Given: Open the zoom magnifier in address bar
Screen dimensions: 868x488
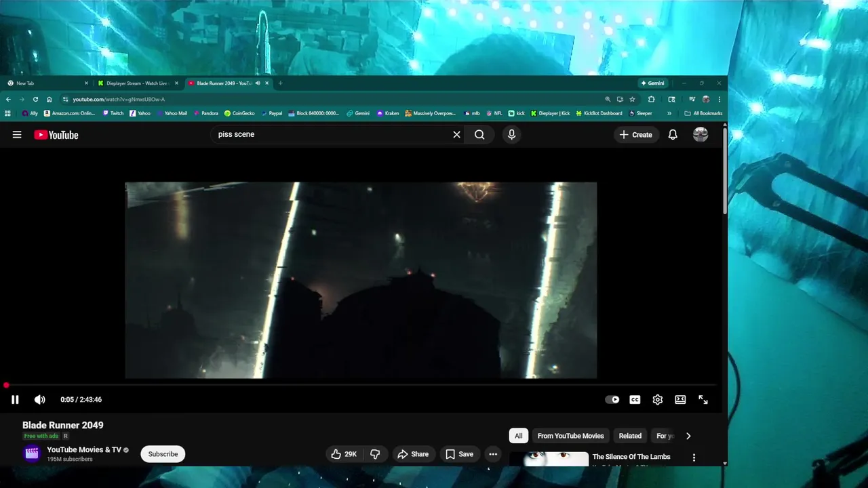Looking at the screenshot, I should pos(608,100).
